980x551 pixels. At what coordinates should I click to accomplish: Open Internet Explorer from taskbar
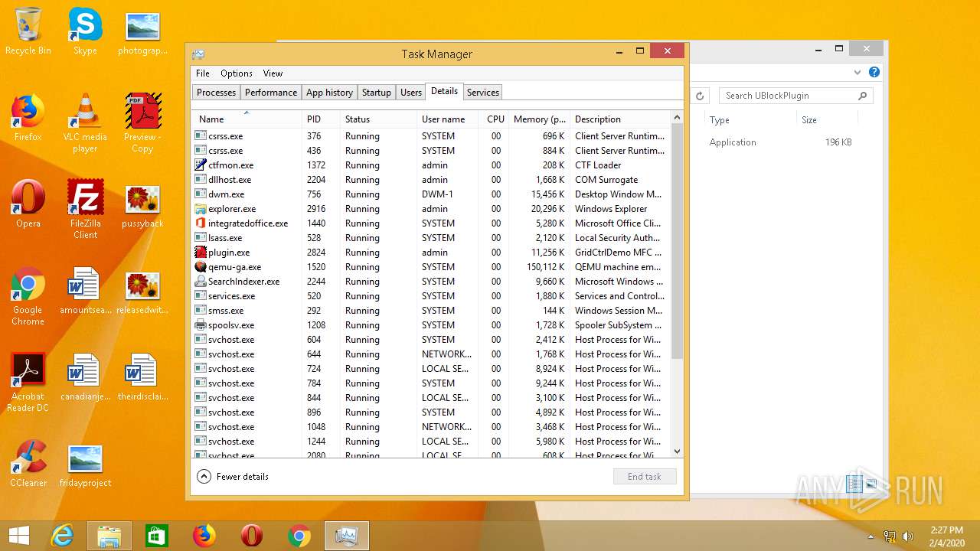[62, 536]
